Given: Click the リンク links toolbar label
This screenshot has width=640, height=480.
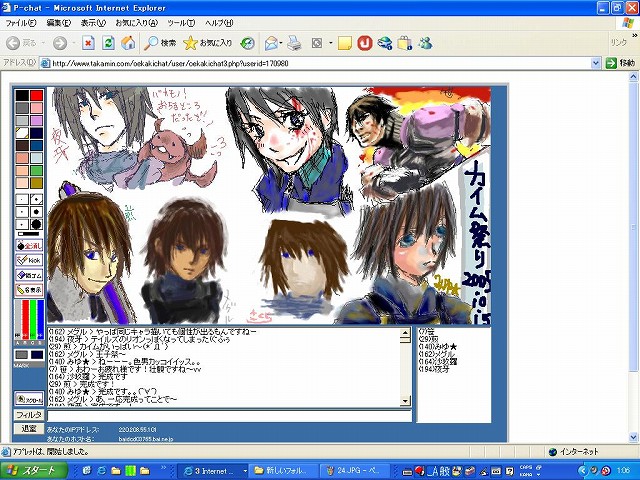Looking at the screenshot, I should tap(618, 42).
